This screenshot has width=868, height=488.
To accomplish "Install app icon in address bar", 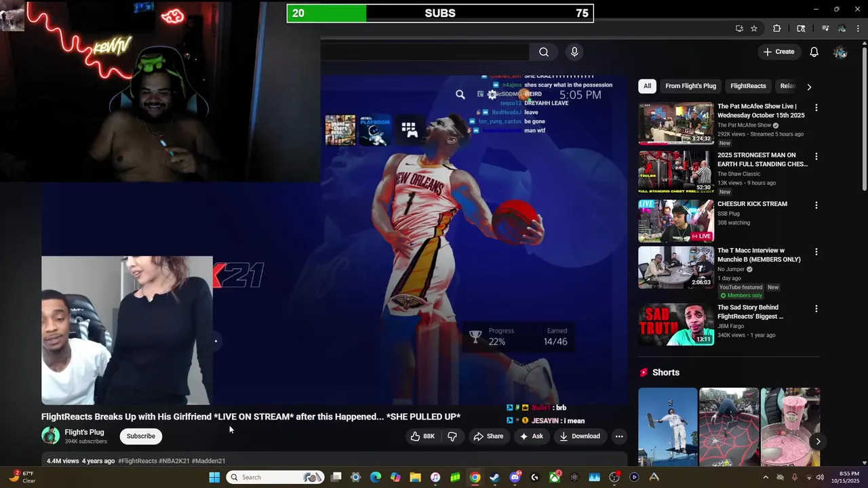I will tap(739, 28).
